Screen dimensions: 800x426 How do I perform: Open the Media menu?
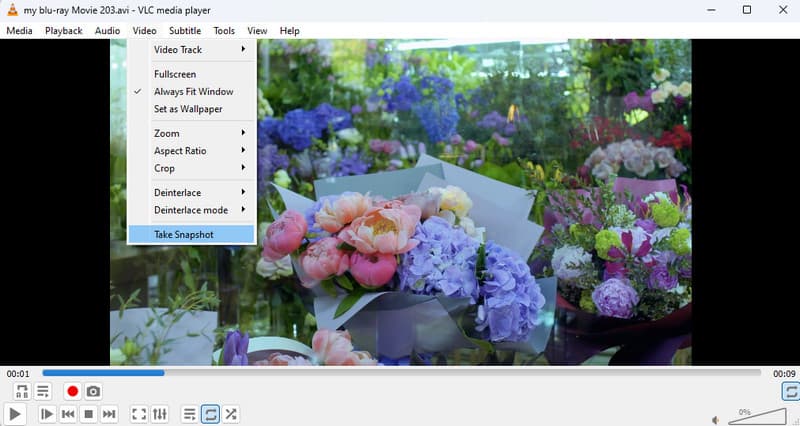click(19, 31)
